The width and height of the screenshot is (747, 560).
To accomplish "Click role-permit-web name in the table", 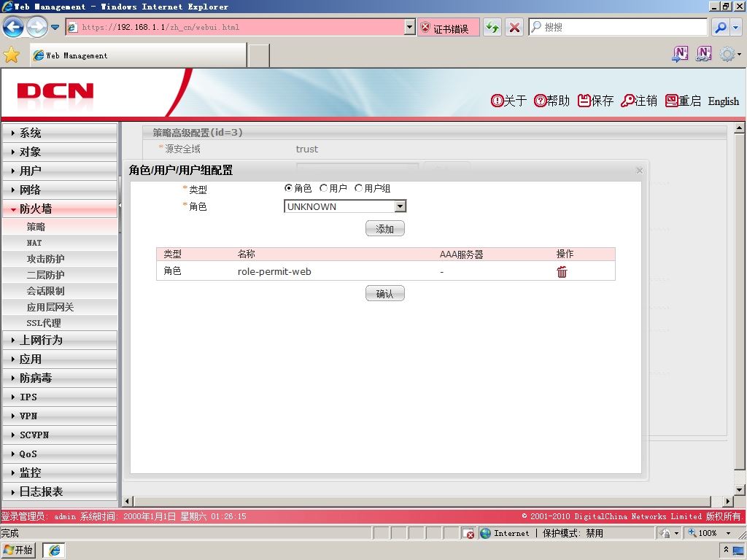I will pyautogui.click(x=274, y=271).
